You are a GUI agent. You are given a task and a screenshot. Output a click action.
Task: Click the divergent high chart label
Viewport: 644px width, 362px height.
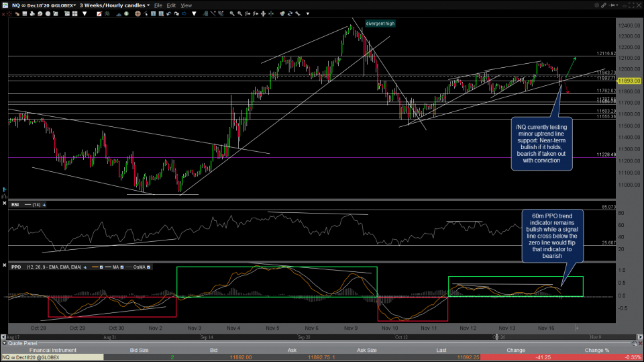pyautogui.click(x=380, y=24)
